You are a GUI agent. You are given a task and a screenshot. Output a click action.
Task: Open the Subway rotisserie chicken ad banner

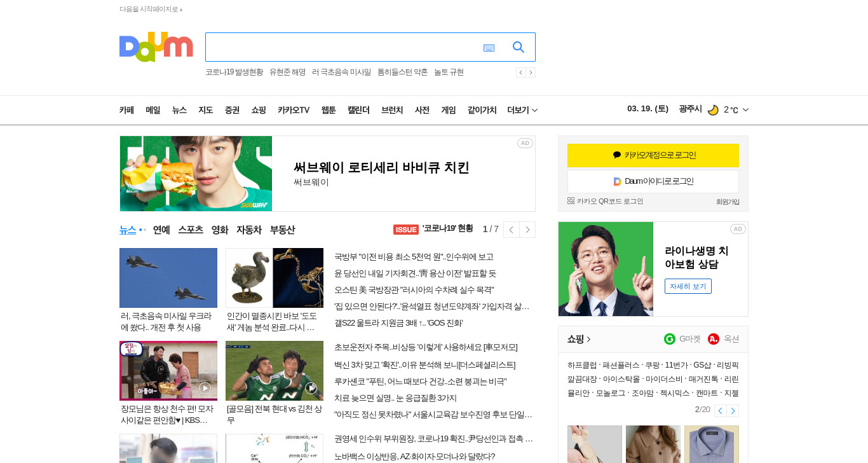(327, 174)
